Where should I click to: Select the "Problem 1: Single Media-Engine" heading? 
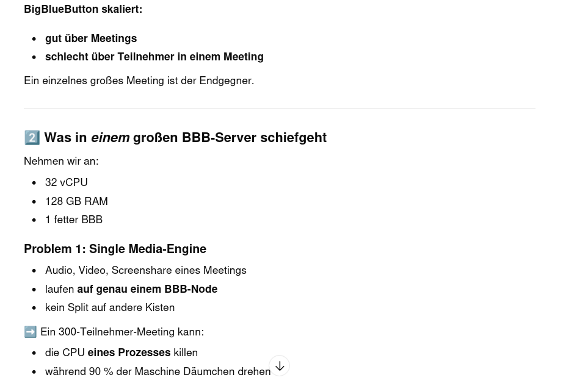[x=115, y=249]
